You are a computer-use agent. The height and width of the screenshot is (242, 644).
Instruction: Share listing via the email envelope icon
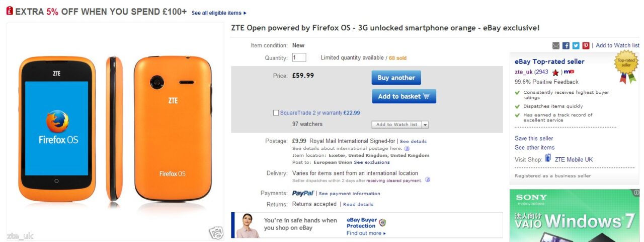click(556, 45)
